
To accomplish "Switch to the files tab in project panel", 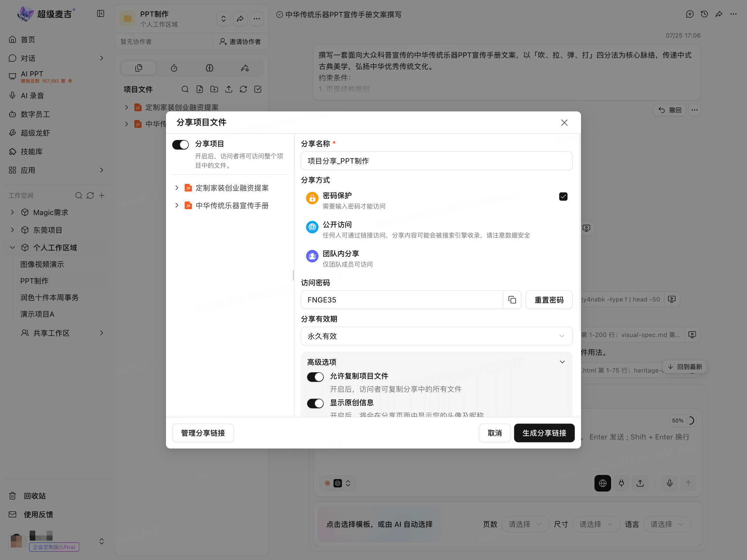I will click(x=139, y=68).
